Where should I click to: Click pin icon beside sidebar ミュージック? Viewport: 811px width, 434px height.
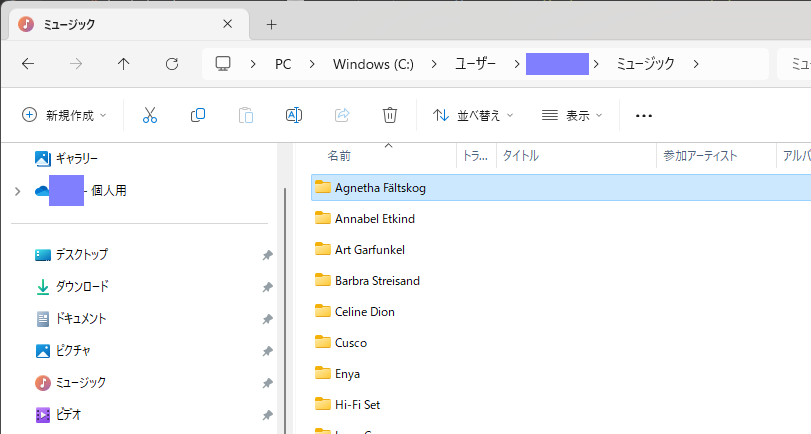(267, 383)
